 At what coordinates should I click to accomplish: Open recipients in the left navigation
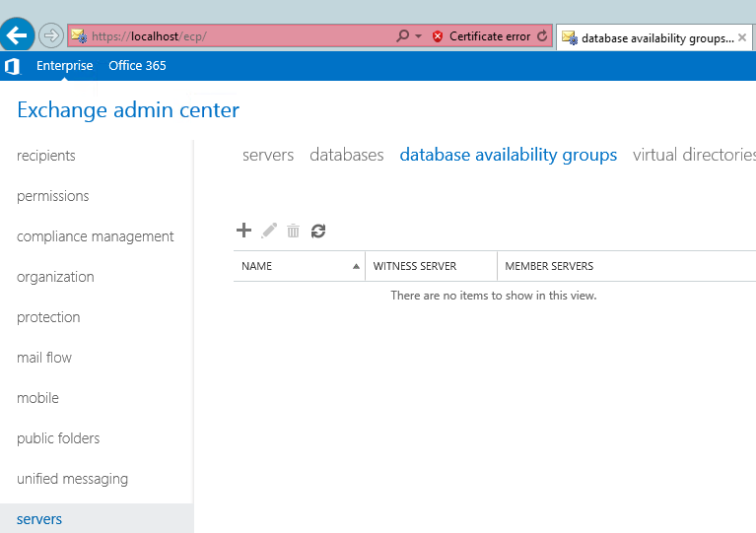click(45, 156)
